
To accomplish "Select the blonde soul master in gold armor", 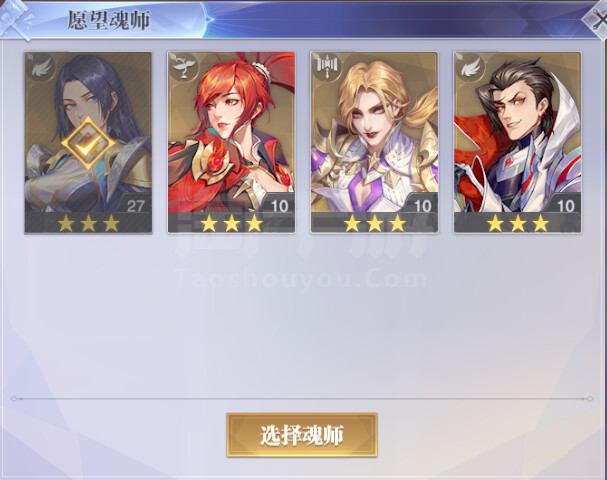I will point(374,132).
